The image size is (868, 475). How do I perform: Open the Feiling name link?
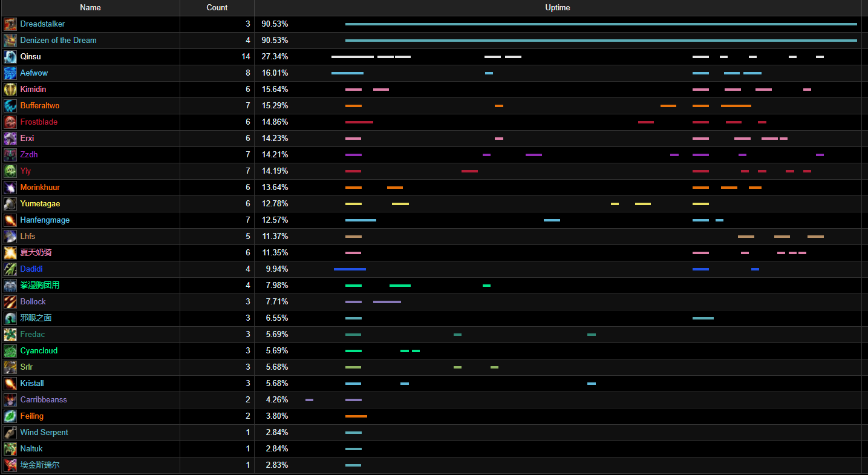[32, 416]
